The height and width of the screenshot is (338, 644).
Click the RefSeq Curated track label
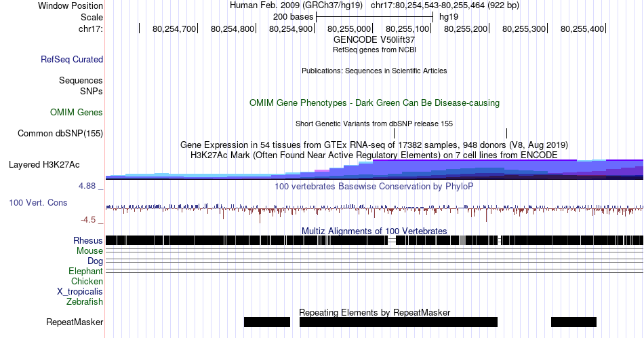point(72,59)
